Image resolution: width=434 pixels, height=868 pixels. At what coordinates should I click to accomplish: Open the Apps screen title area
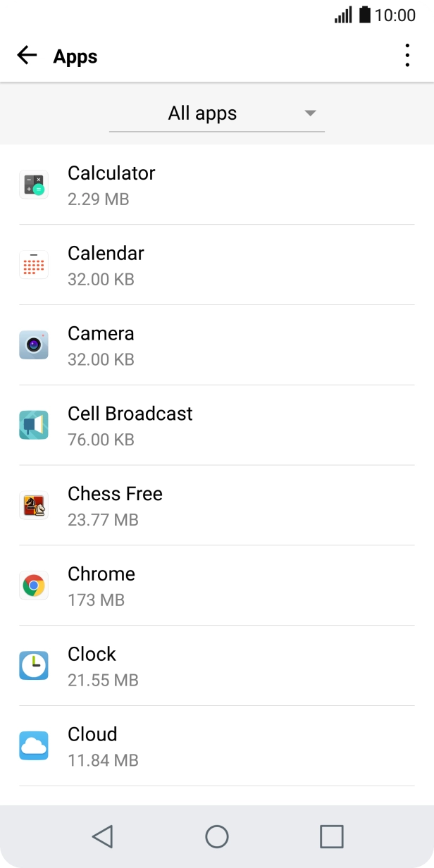point(75,56)
